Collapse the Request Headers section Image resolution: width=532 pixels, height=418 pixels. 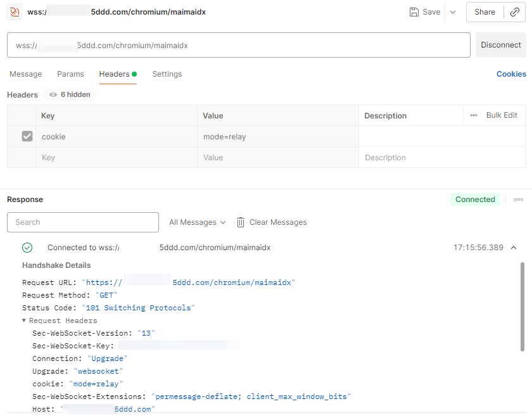[24, 320]
